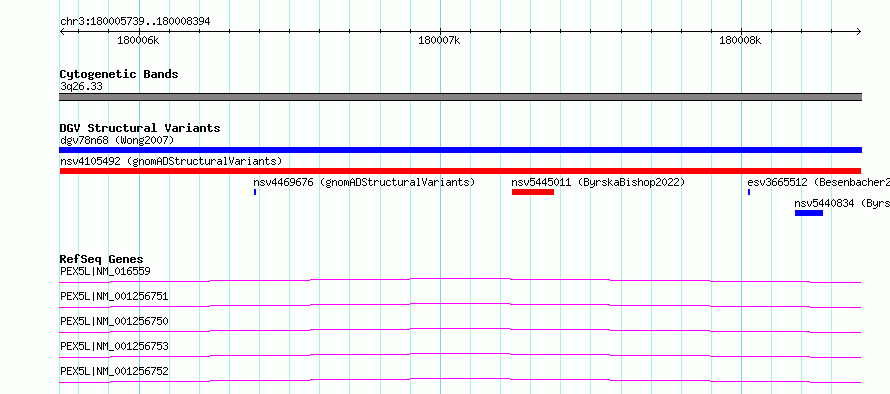
Task: Open the esv3665512 Besenbacher label
Action: 818,182
